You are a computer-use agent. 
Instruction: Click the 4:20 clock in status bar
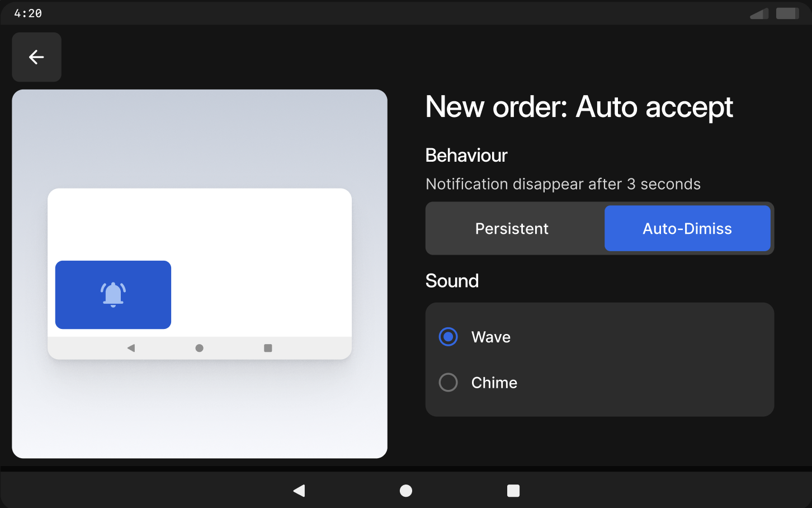pos(28,13)
